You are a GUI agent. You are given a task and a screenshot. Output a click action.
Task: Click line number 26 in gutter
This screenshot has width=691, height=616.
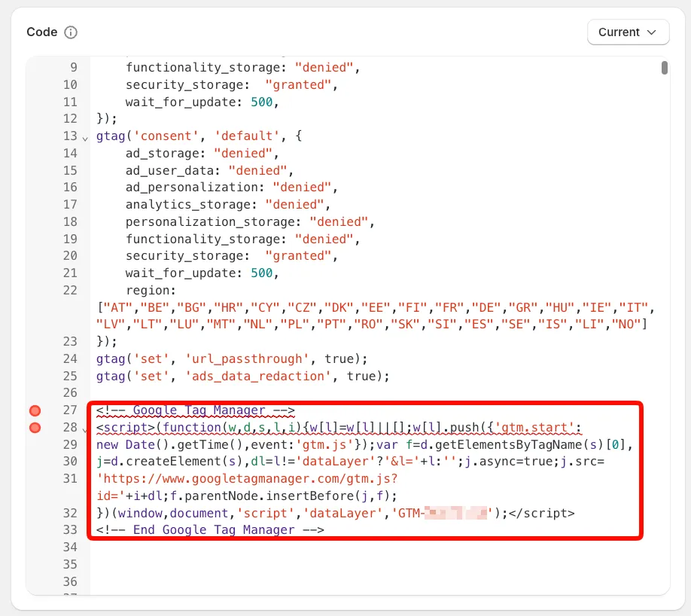click(x=70, y=393)
